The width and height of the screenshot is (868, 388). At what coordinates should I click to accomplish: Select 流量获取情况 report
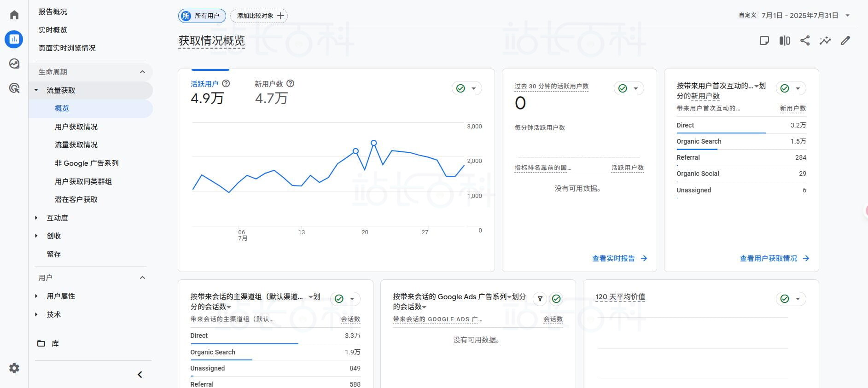[76, 145]
